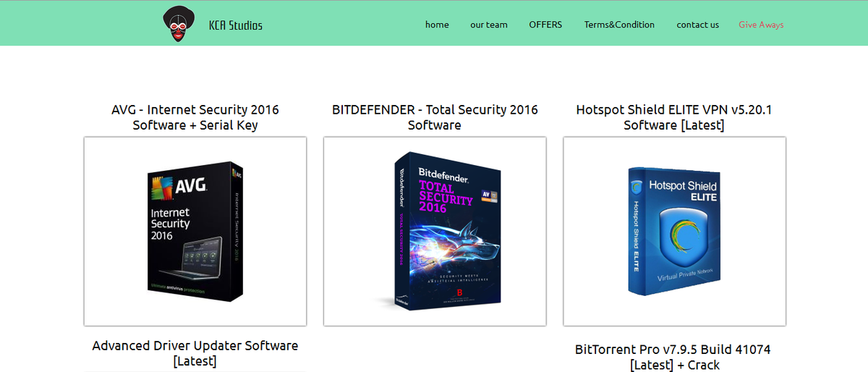
Task: Open the AVG Internet Security 2016 title
Action: click(195, 117)
